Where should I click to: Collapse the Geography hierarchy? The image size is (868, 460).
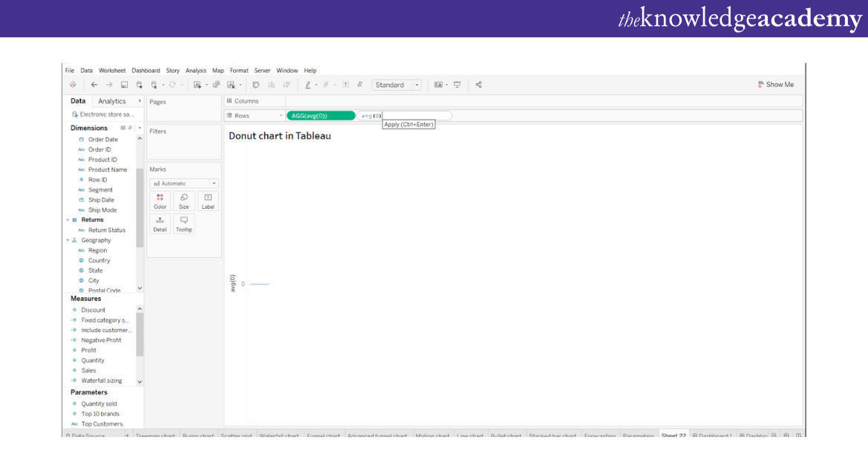[68, 241]
